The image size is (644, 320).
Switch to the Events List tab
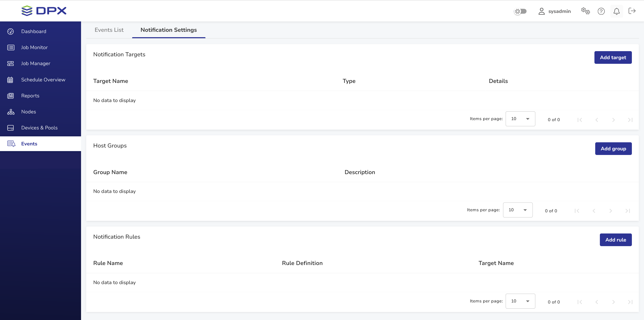click(x=109, y=30)
